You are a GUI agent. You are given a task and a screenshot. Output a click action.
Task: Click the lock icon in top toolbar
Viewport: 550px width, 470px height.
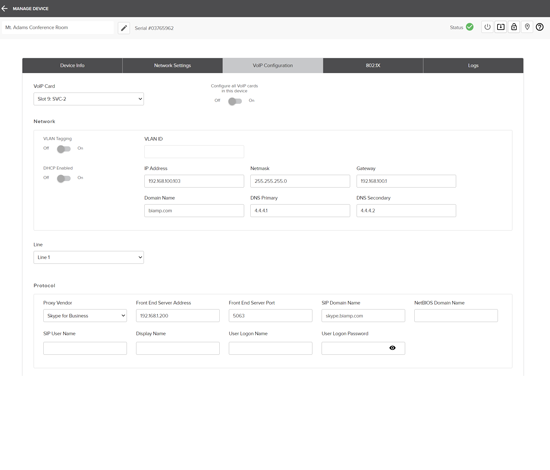tap(514, 27)
